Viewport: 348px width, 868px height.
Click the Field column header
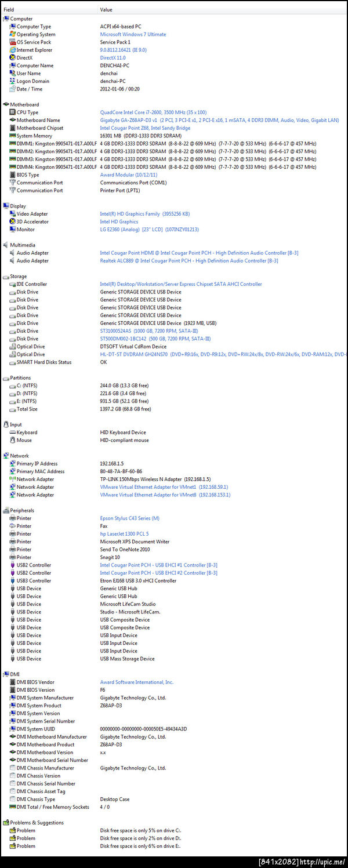click(9, 10)
